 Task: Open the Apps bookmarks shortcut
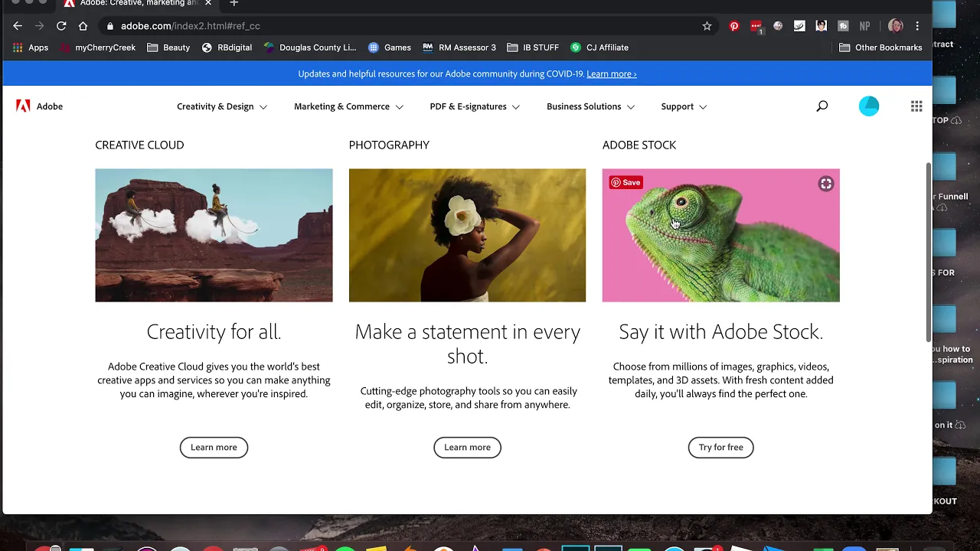click(30, 47)
